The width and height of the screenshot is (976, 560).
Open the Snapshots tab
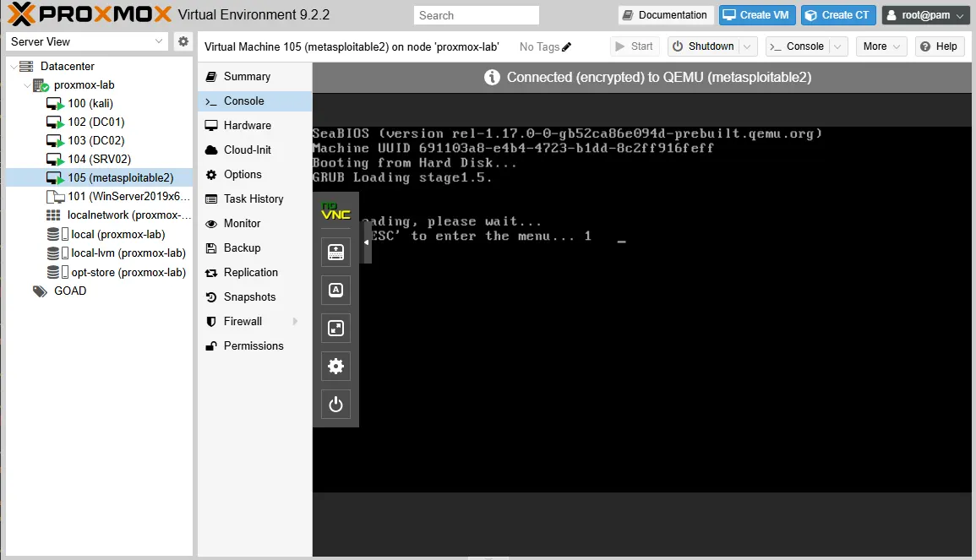pos(255,296)
